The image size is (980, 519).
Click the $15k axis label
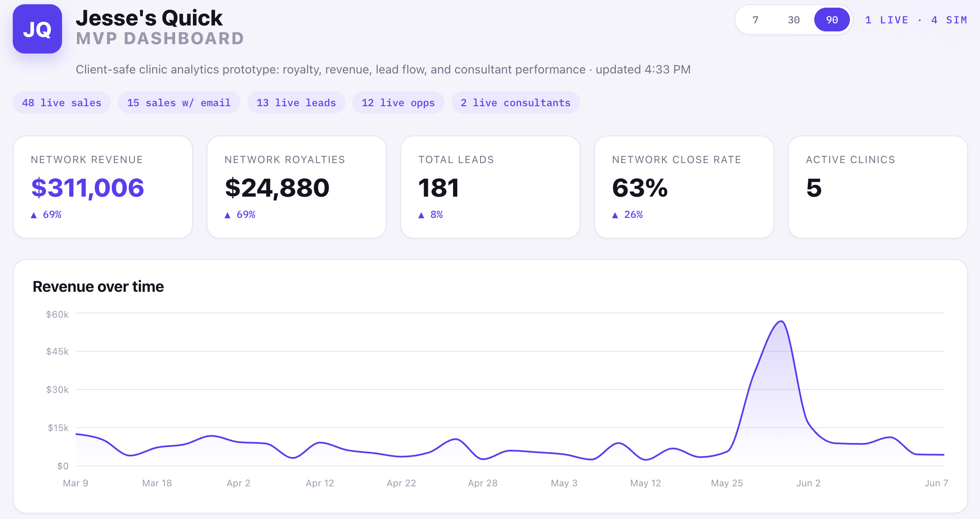[x=58, y=428]
